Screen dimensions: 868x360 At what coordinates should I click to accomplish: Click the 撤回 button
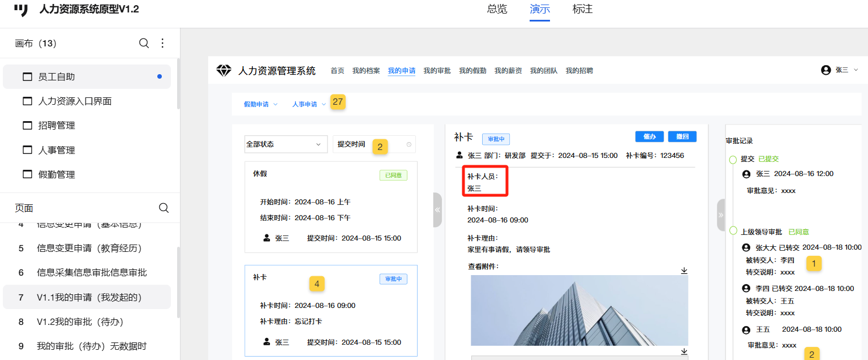[682, 137]
